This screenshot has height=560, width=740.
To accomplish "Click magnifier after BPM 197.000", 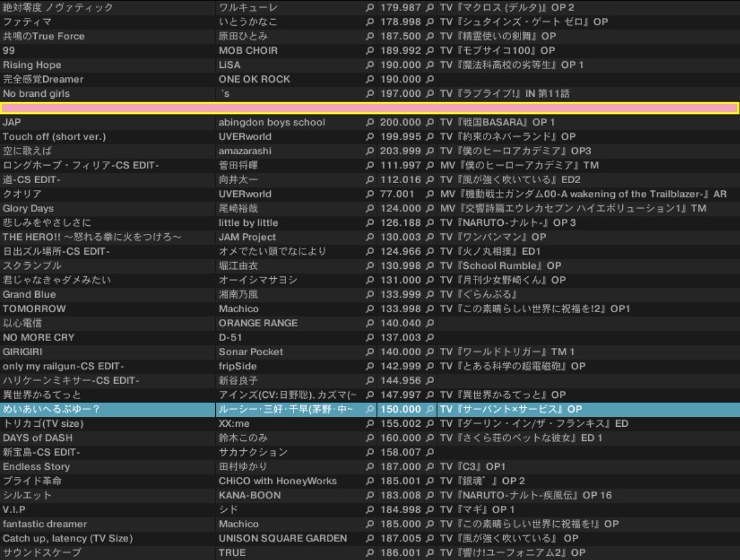I will pos(430,94).
